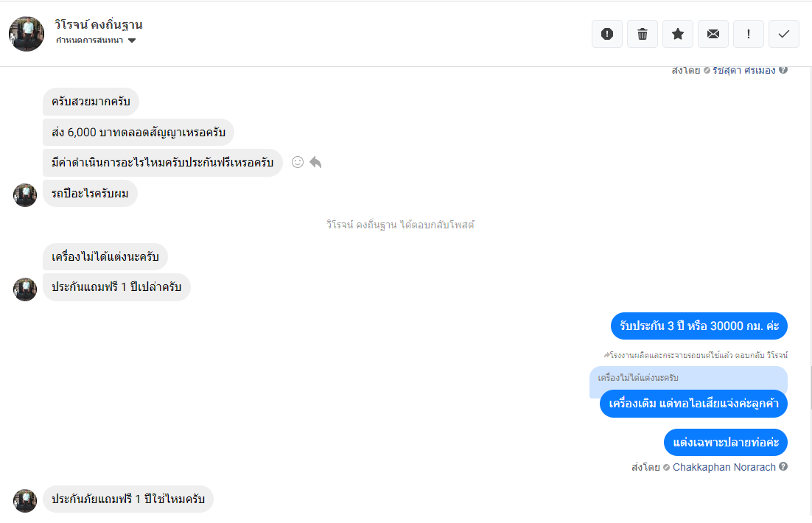
Task: Click the avatar beside รถปีอะไรครับผม message
Action: pos(25,194)
